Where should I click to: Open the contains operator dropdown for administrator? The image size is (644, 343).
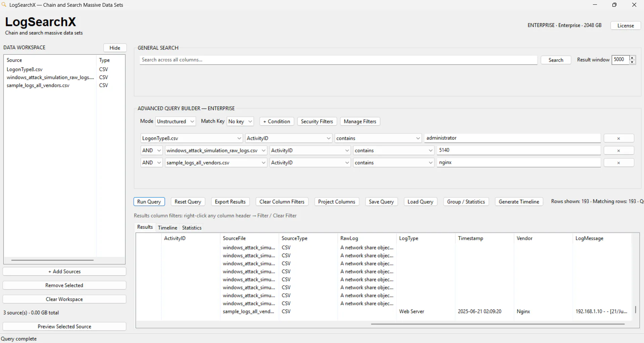pyautogui.click(x=378, y=138)
